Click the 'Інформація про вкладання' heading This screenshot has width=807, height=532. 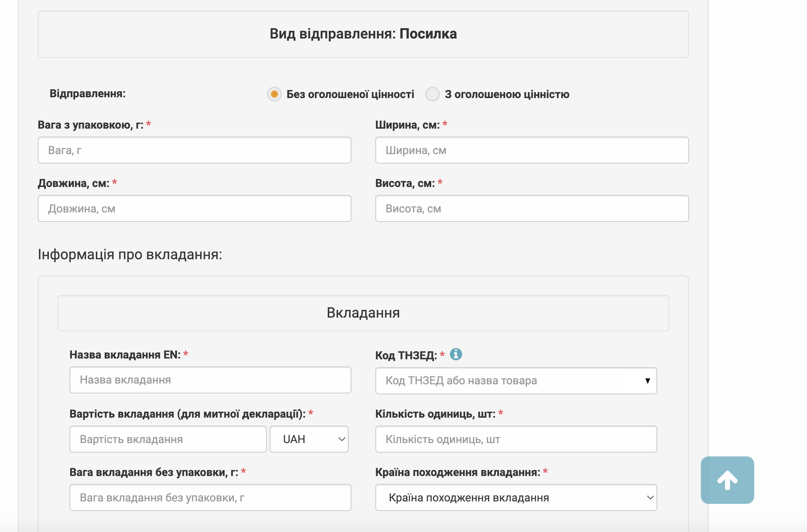point(130,254)
